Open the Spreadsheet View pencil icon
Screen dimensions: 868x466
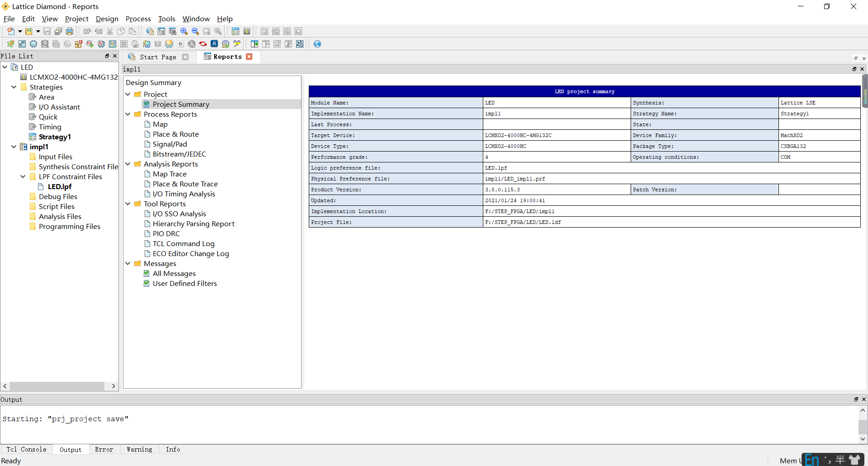click(10, 44)
